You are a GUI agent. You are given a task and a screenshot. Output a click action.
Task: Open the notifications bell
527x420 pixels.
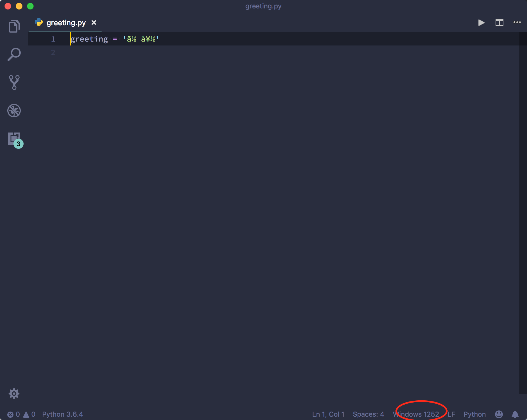point(515,414)
